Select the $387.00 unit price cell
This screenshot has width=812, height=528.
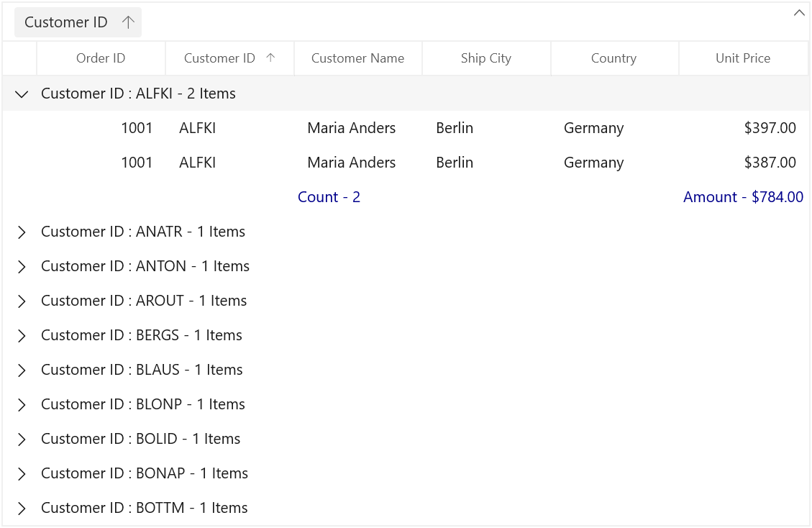(743, 163)
